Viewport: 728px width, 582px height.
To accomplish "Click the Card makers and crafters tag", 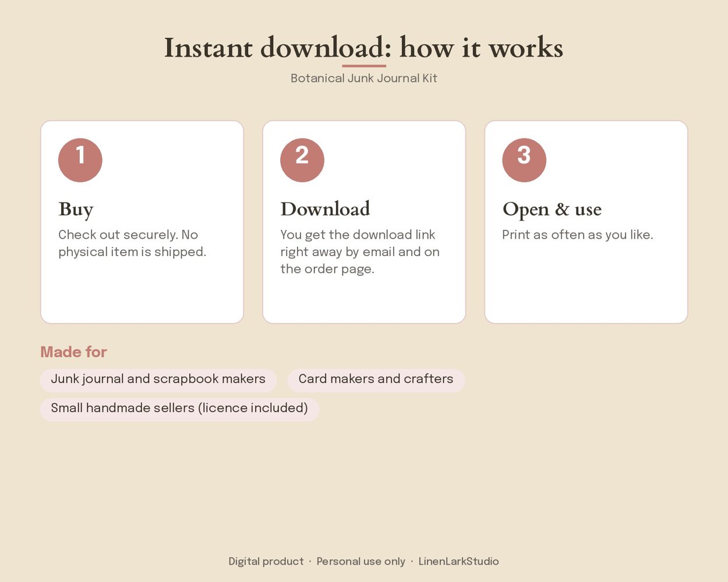I will point(376,379).
